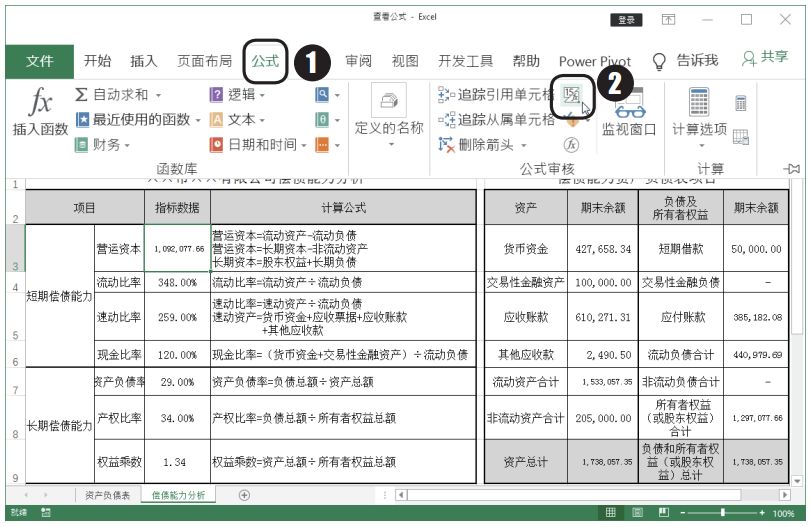Switch to page layout view
Image resolution: width=810 pixels, height=527 pixels.
(637, 513)
